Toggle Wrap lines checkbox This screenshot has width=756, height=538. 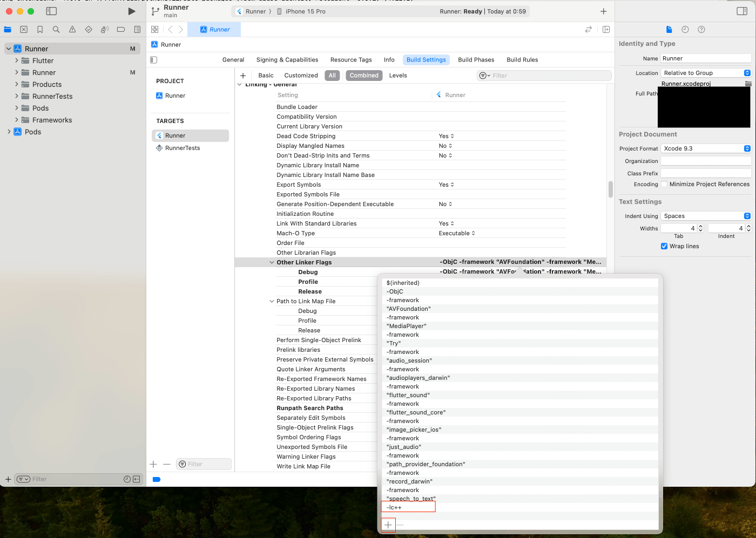click(664, 246)
